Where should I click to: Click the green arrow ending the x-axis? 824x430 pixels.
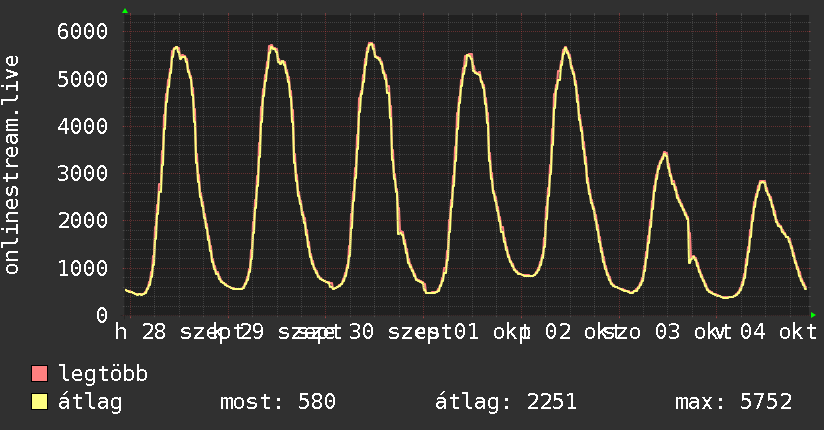coord(813,315)
